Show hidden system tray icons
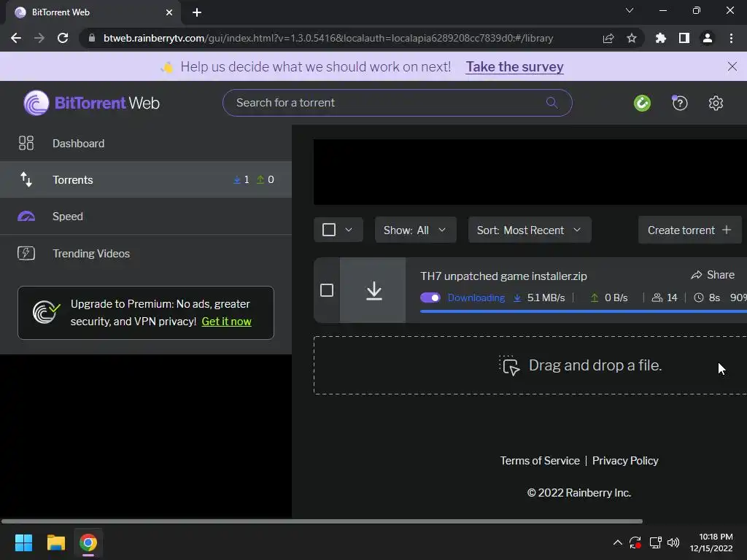 [x=617, y=542]
